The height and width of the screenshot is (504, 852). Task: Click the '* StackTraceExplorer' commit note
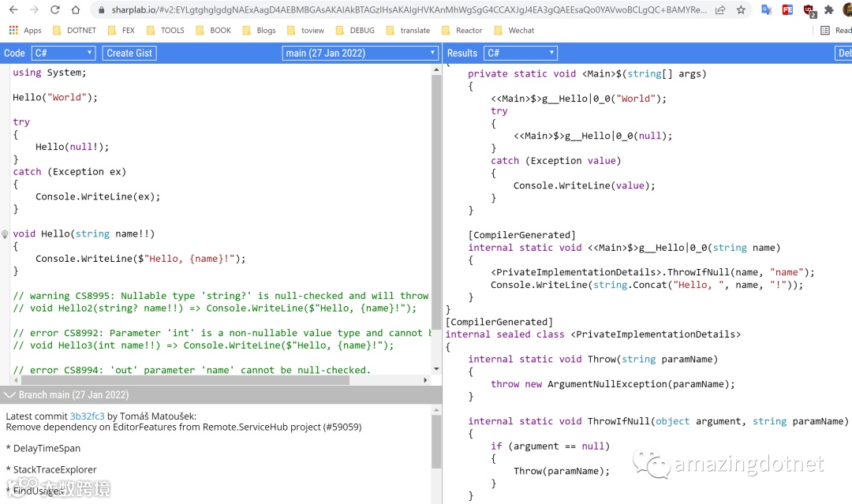[51, 470]
